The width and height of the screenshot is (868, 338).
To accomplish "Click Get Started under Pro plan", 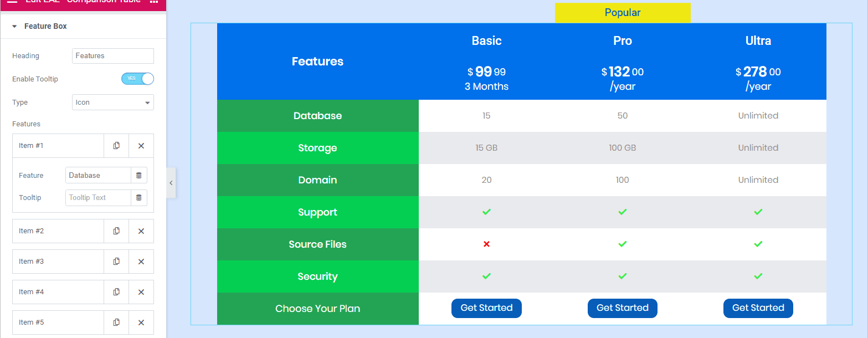I will 623,308.
